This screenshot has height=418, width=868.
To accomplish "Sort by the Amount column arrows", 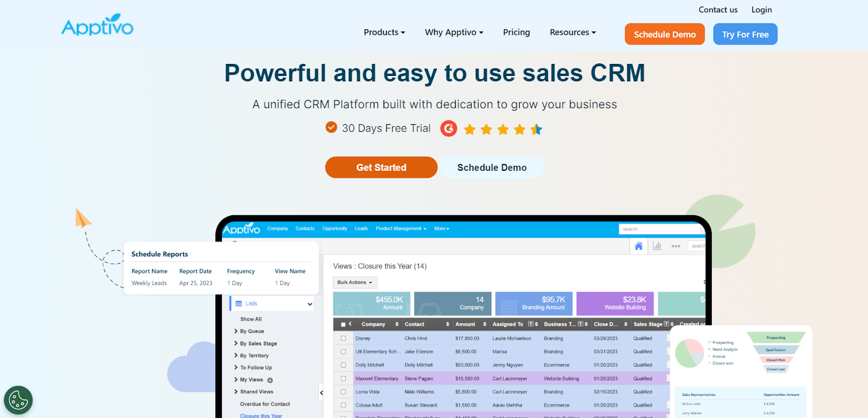I will point(484,324).
